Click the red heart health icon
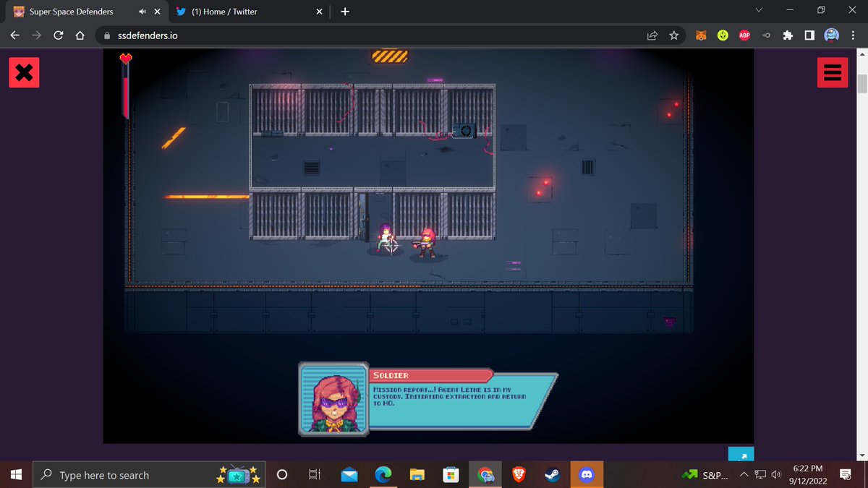The width and height of the screenshot is (868, 488). (x=126, y=59)
